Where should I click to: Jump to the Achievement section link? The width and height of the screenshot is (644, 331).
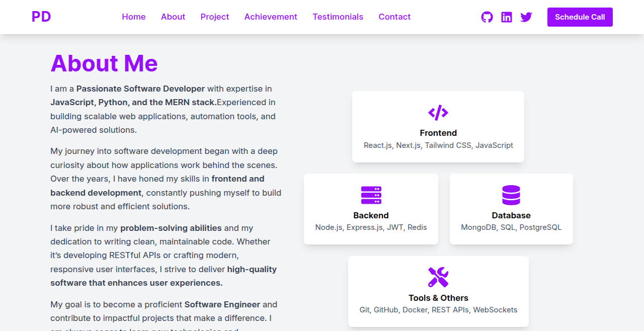click(x=271, y=17)
